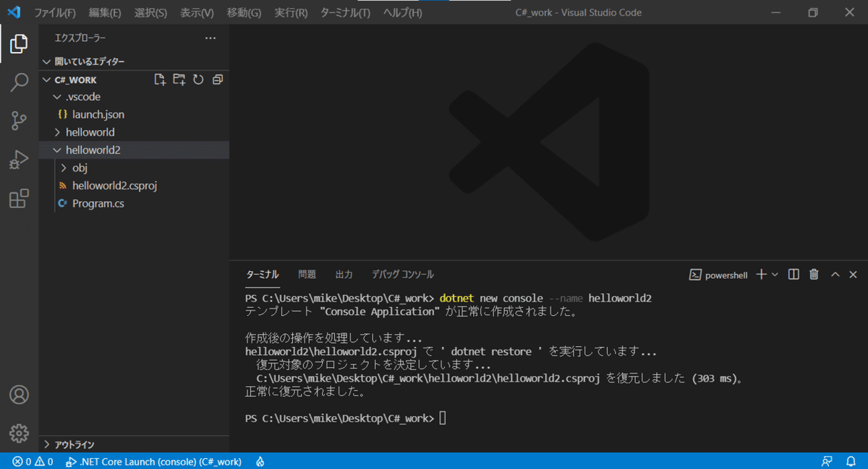Switch to the デバッグ コンソール tab

click(x=402, y=275)
